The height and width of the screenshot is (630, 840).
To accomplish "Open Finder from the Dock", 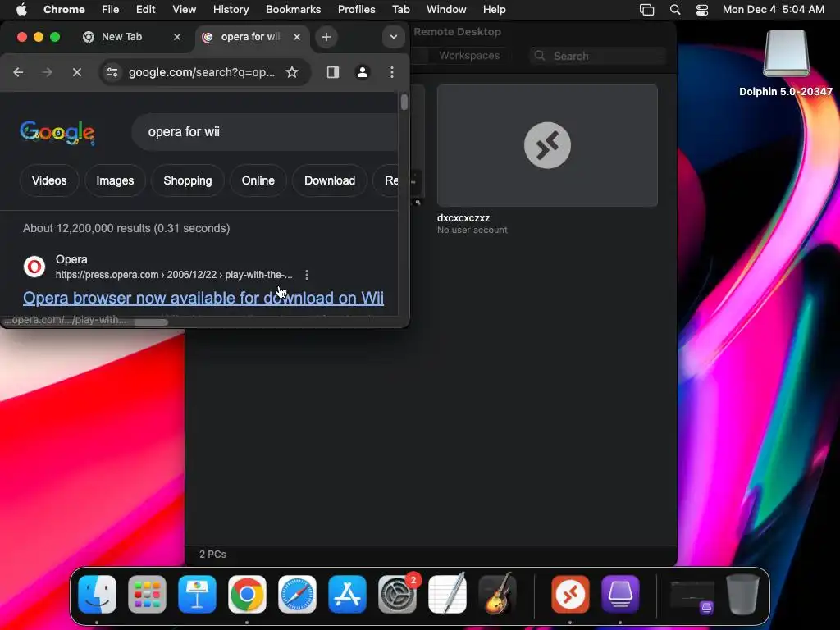I will click(97, 594).
